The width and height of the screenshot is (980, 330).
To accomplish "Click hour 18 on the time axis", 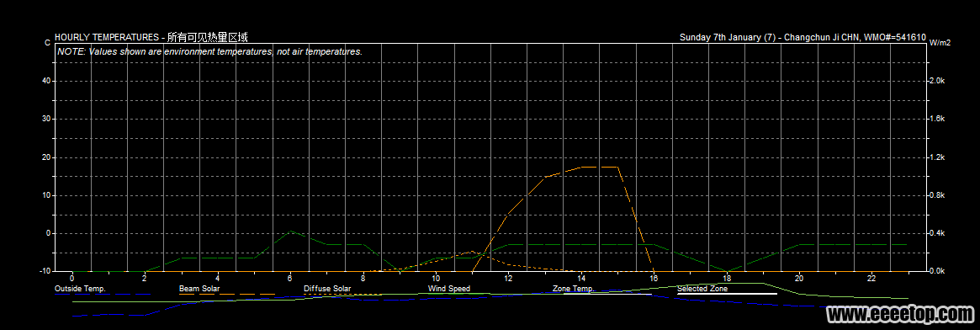I will pos(727,278).
